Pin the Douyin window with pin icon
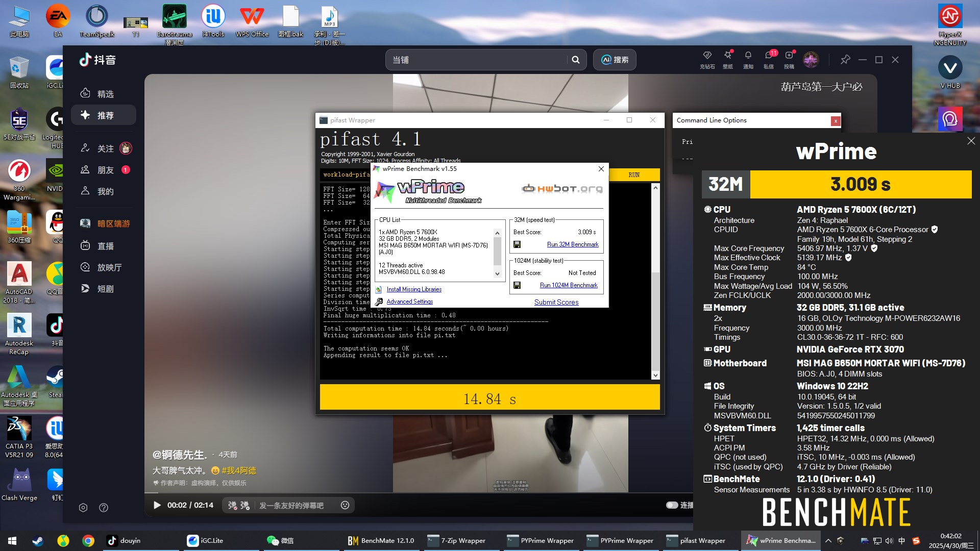This screenshot has width=980, height=551. coord(845,60)
